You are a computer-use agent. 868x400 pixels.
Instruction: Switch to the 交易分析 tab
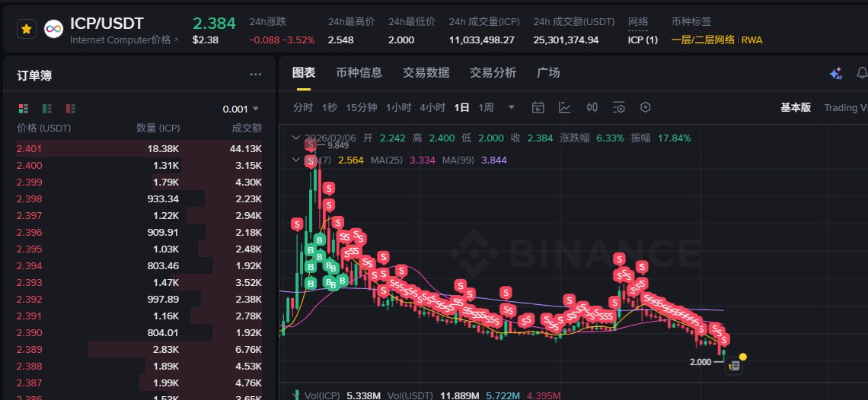point(493,72)
